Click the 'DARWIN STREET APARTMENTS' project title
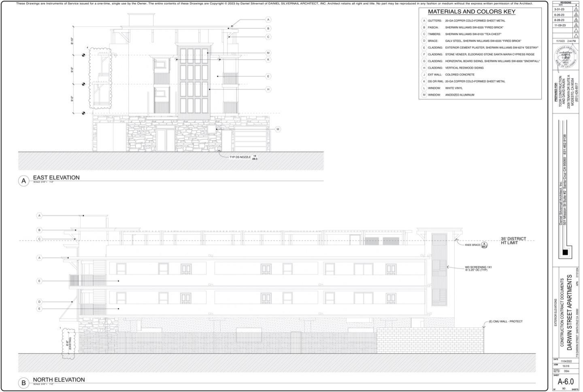 (x=569, y=313)
